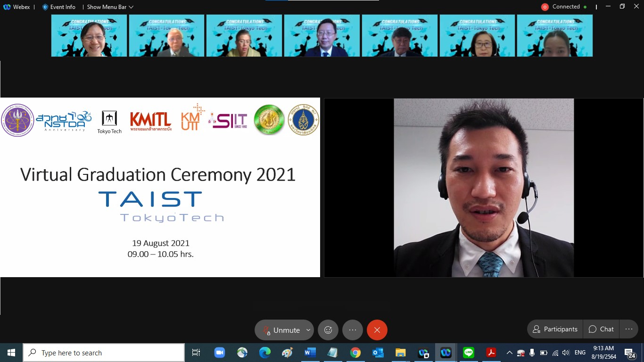Open the reactions emoji button

(328, 330)
